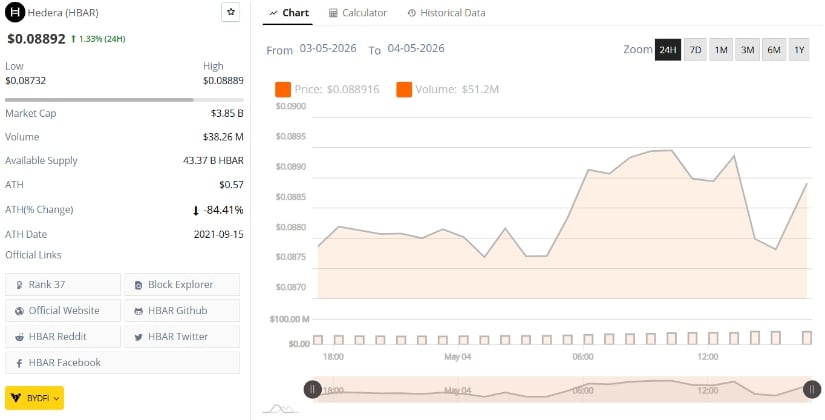Click the 1.33% (24H) change text

pos(102,39)
